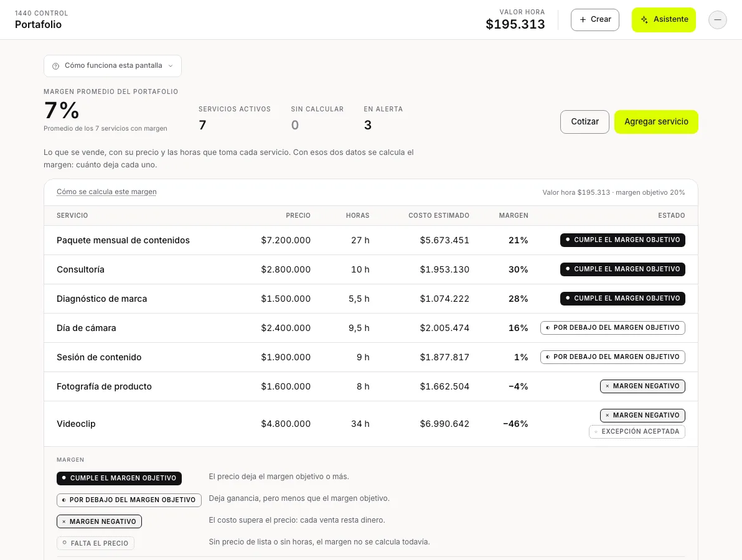742x560 pixels.
Task: Expand the Cómo funciona esta pantalla chevron
Action: 171,66
